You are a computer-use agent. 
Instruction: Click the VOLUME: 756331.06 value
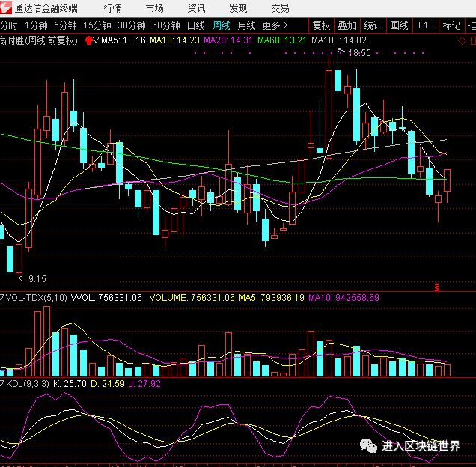(192, 298)
